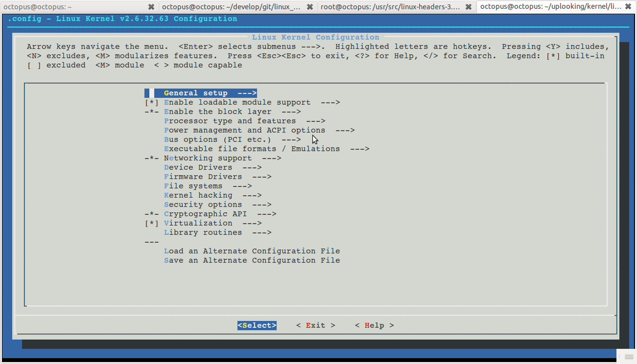This screenshot has width=637, height=364.
Task: Close the develop/git/linux_ tab
Action: pyautogui.click(x=310, y=7)
